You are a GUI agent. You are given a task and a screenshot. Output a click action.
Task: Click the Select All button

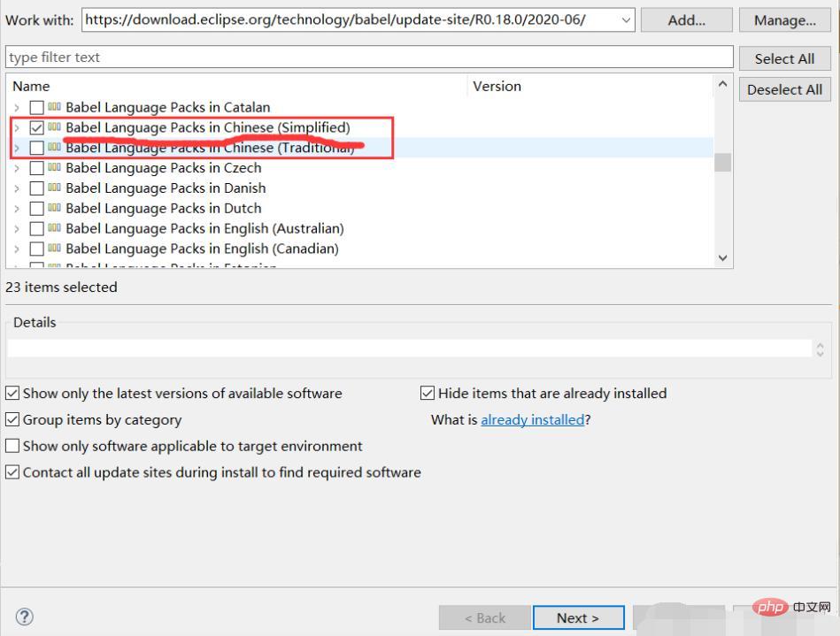785,58
